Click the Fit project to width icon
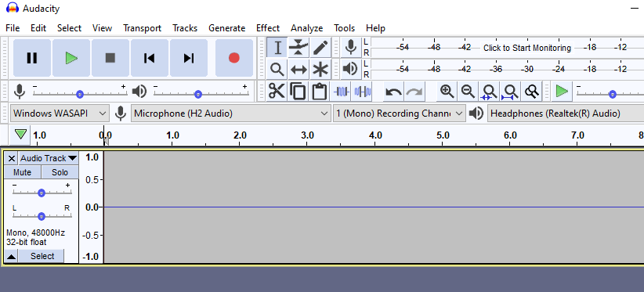 tap(511, 91)
